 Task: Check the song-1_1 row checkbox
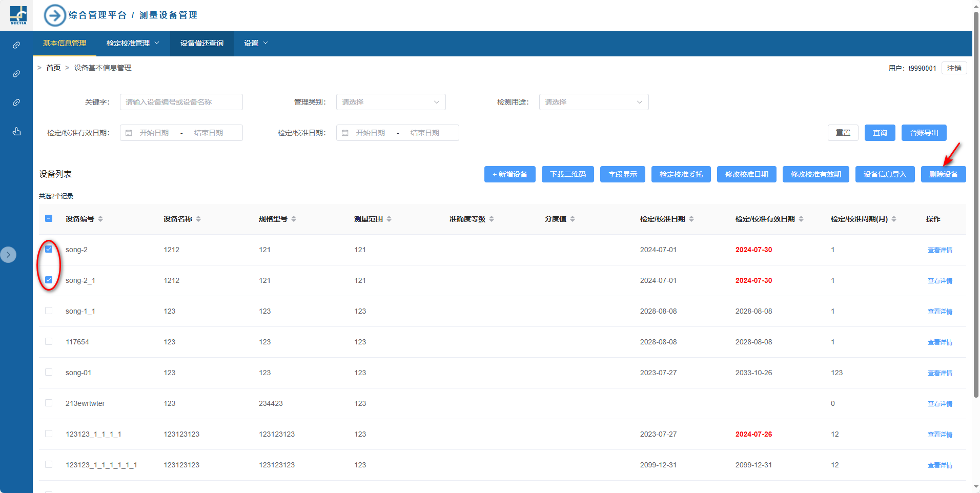tap(49, 311)
